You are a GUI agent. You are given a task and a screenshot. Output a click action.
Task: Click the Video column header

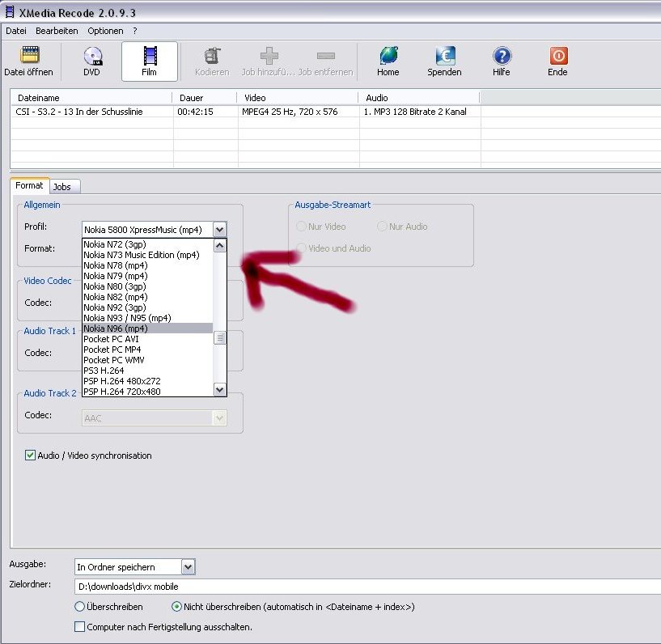298,98
